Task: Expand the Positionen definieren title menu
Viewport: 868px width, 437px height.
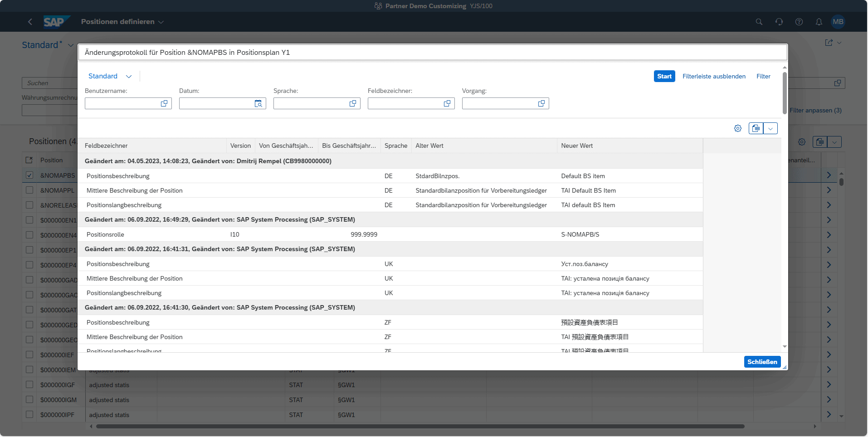Action: [x=161, y=22]
